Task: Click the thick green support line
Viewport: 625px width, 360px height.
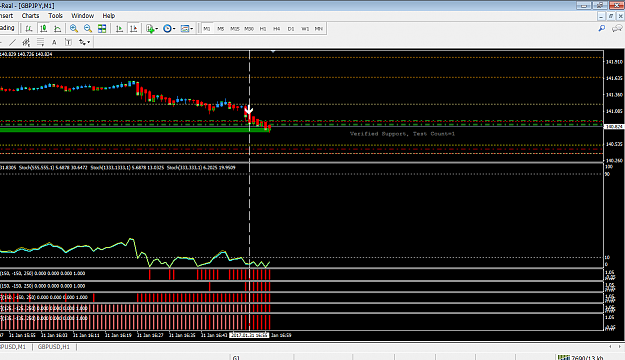Action: click(134, 130)
